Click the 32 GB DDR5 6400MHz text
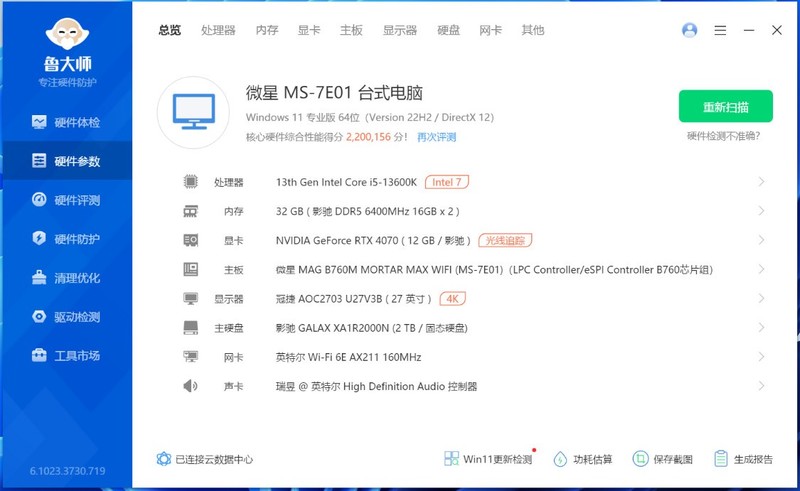The width and height of the screenshot is (800, 491). point(367,211)
